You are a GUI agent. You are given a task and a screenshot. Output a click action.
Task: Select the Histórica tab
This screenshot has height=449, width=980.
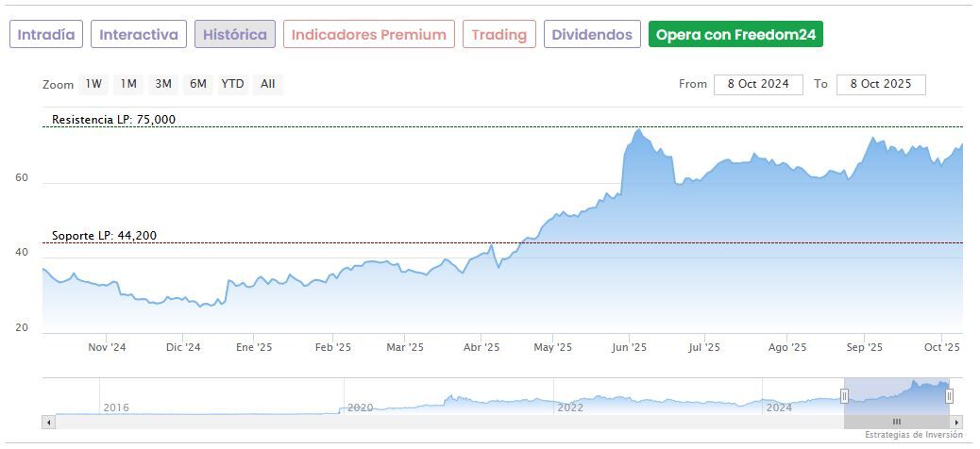235,35
